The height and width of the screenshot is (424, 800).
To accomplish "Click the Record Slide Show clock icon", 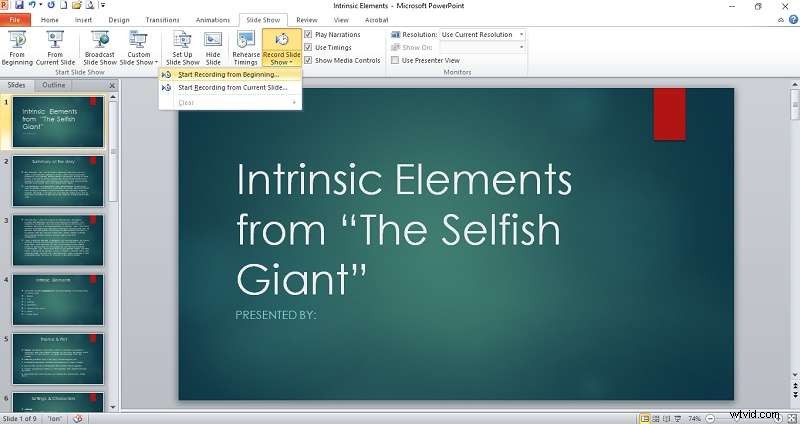I will [282, 40].
